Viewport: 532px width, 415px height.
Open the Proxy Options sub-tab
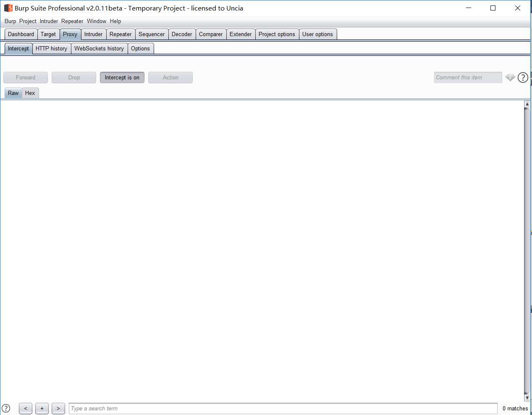[140, 48]
